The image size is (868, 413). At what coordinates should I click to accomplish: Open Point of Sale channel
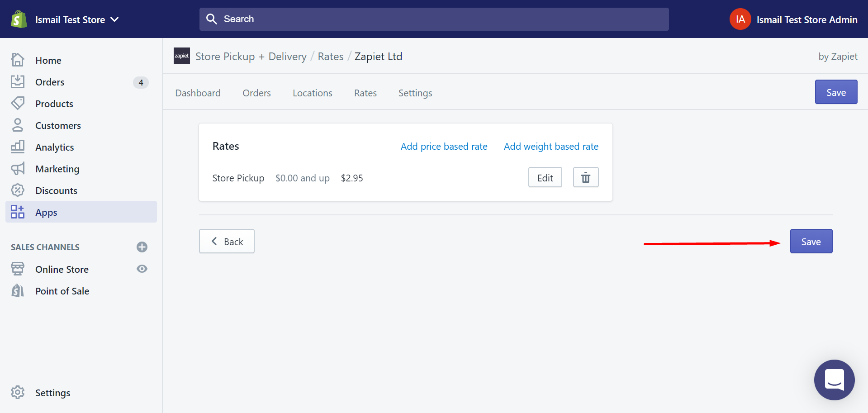point(62,291)
